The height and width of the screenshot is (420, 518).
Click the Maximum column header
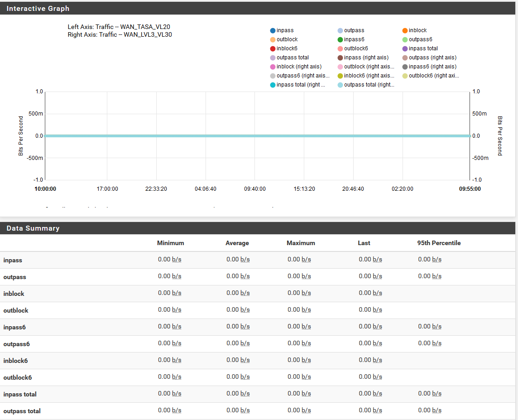(300, 243)
